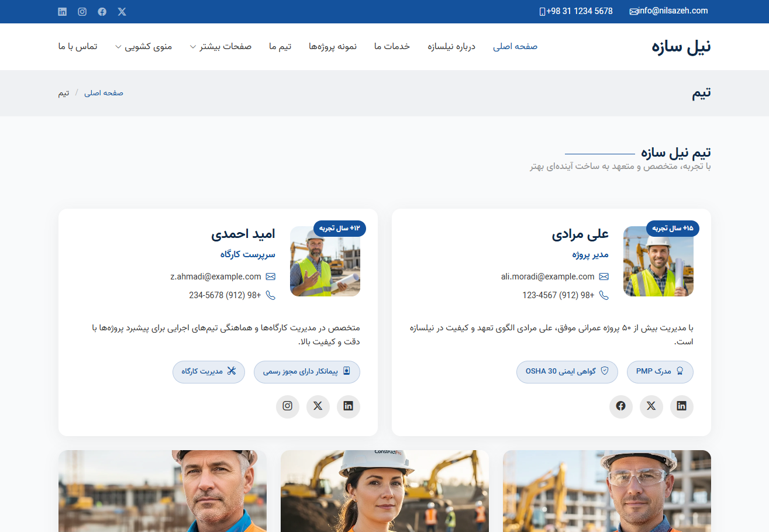The height and width of the screenshot is (532, 769).
Task: Click the صفحه اصلی breadcrumb link
Action: 104,93
